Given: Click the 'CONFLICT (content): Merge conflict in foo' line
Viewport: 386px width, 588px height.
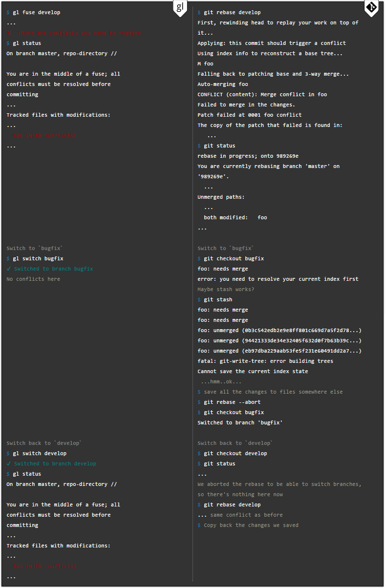Looking at the screenshot, I should (262, 95).
